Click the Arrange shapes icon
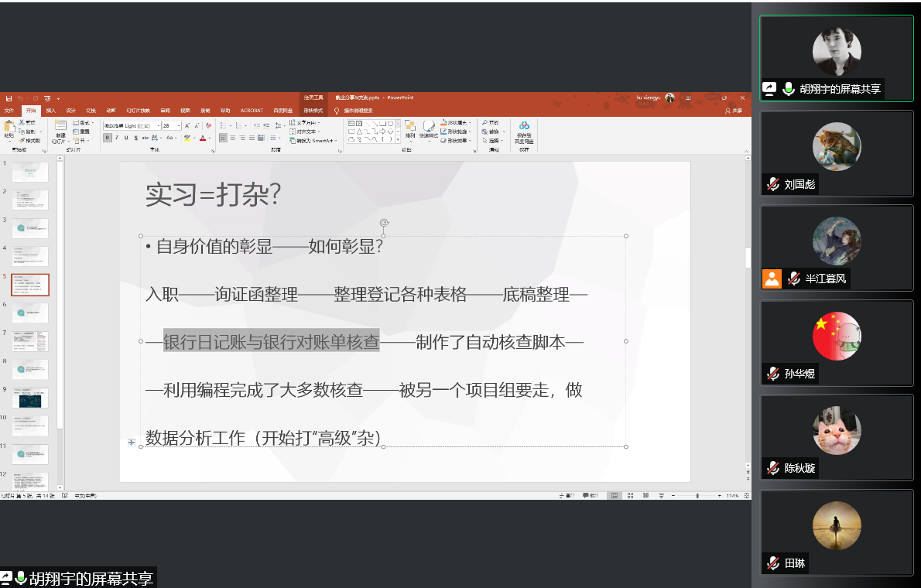 coord(409,128)
